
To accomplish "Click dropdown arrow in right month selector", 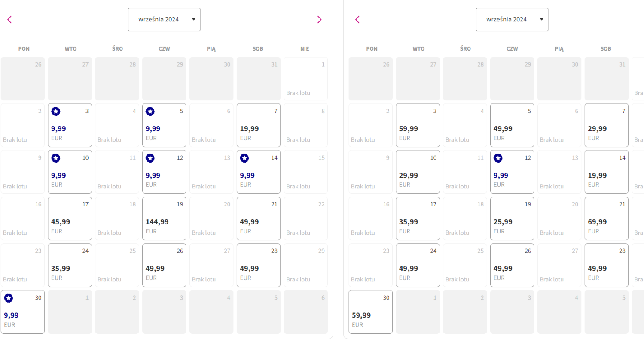I will (x=541, y=19).
